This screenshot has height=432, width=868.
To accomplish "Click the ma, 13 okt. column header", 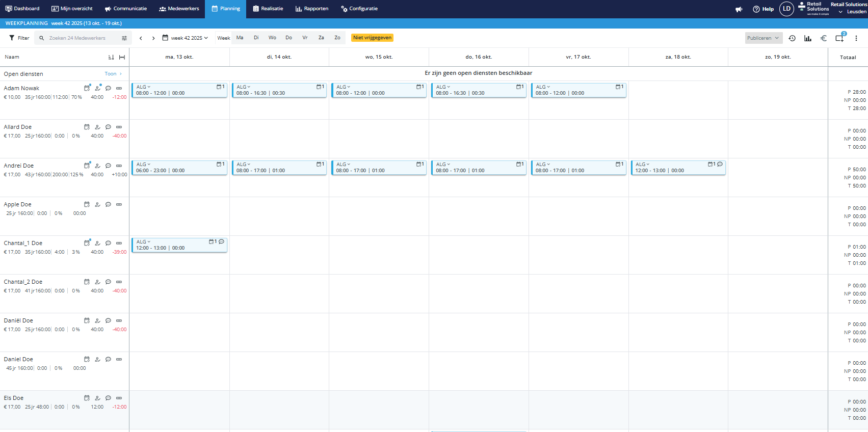I will point(179,57).
